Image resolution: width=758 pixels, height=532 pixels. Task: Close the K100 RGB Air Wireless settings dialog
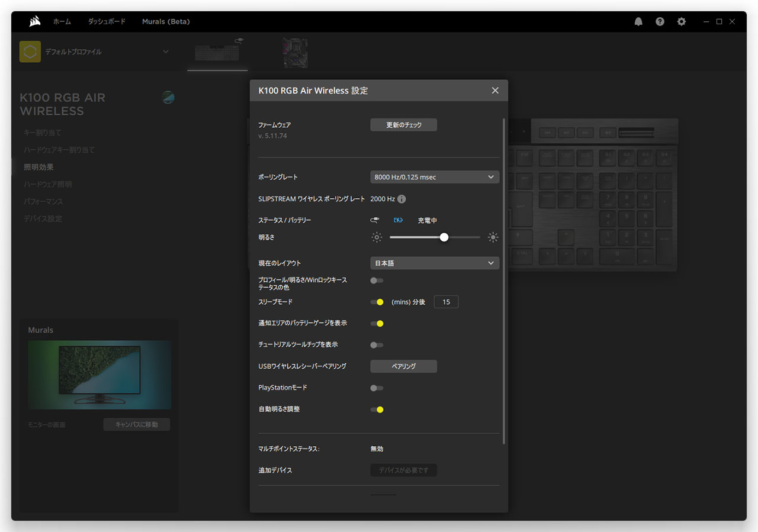(x=495, y=91)
